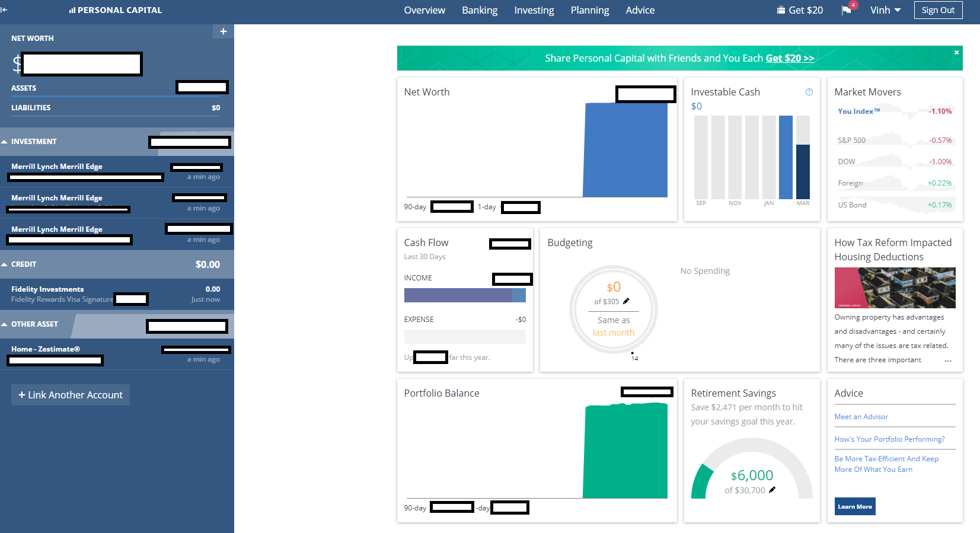Viewport: 980px width, 533px height.
Task: Select the Fidelity Investments credit account
Action: coord(117,294)
